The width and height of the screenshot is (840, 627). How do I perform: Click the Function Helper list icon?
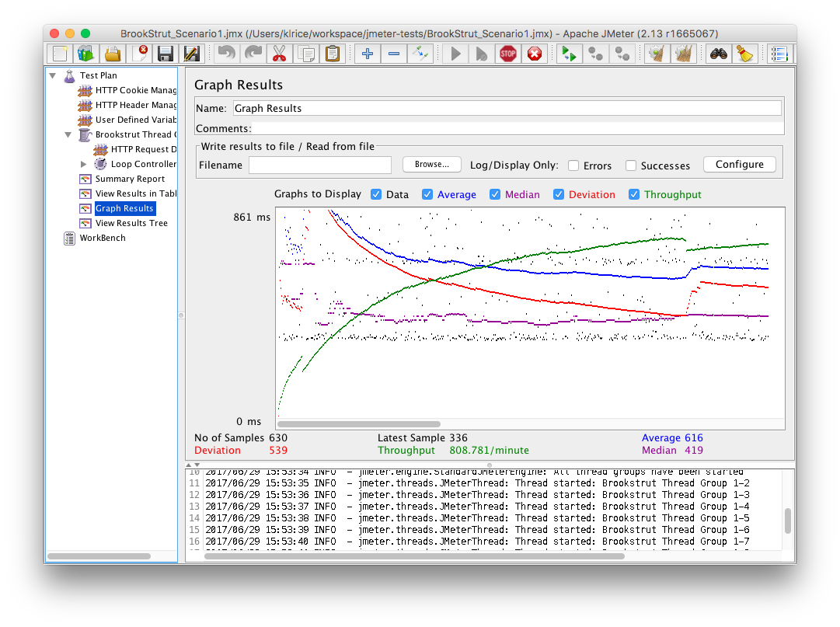point(779,54)
